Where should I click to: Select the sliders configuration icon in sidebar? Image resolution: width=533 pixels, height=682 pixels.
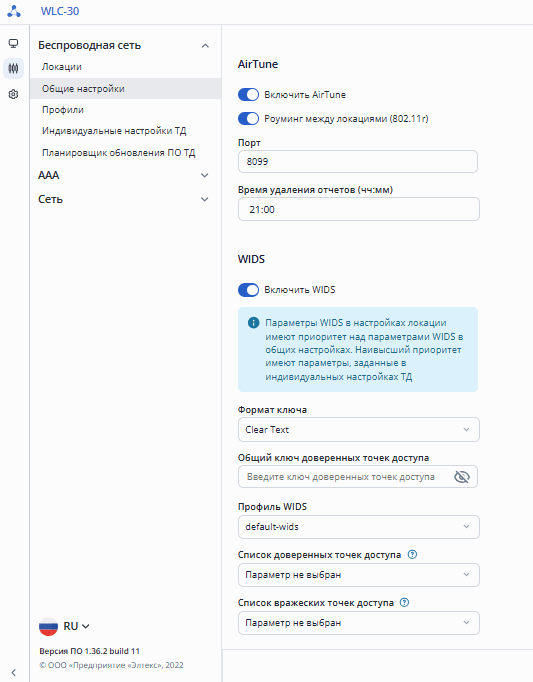[13, 68]
